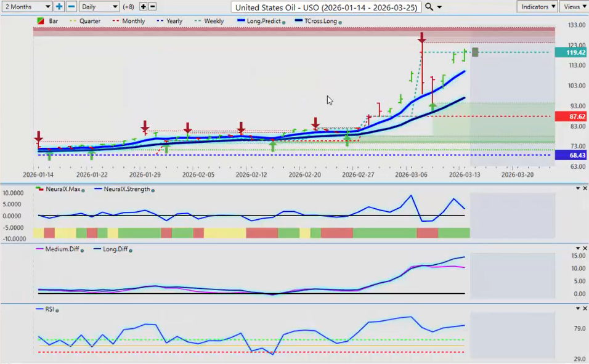Expand the search dropdown arrow
The image size is (589, 364).
[439, 7]
